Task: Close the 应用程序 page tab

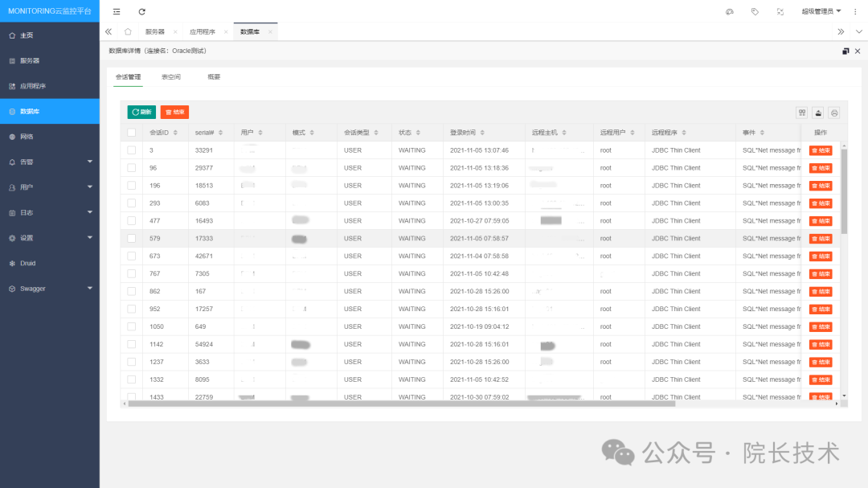Action: pos(225,31)
